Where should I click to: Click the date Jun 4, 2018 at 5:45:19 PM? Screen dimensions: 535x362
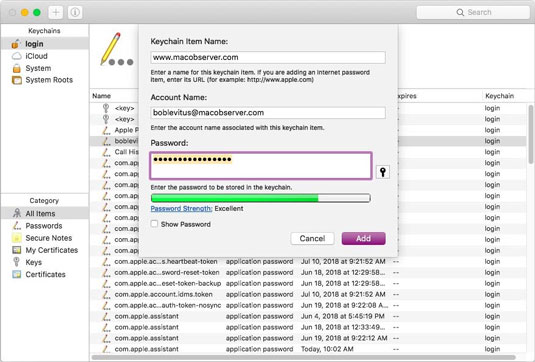[x=343, y=316]
